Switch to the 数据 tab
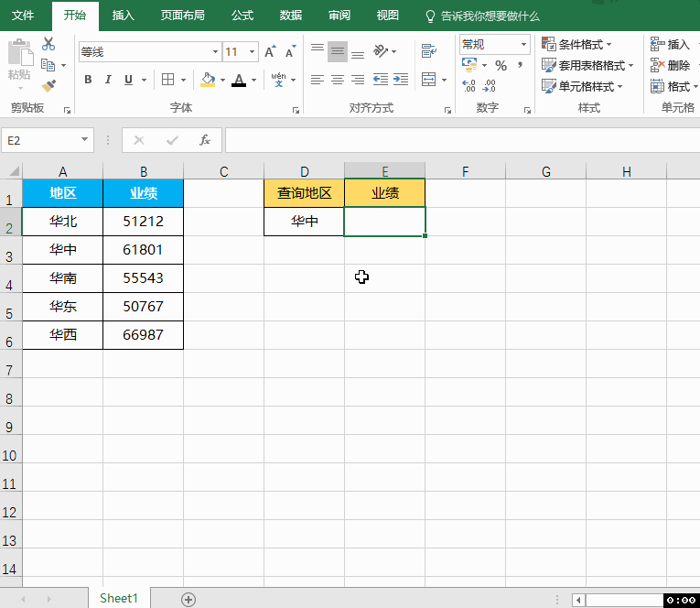 [x=291, y=16]
